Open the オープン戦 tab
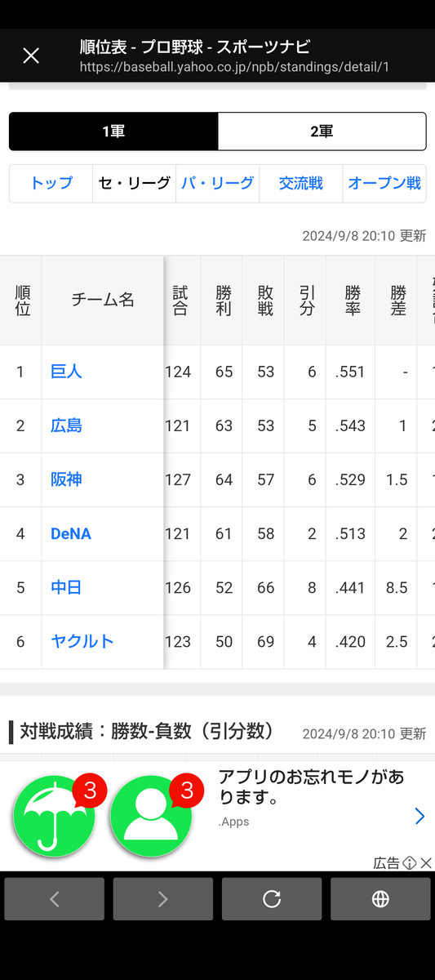The width and height of the screenshot is (435, 980). pos(384,183)
